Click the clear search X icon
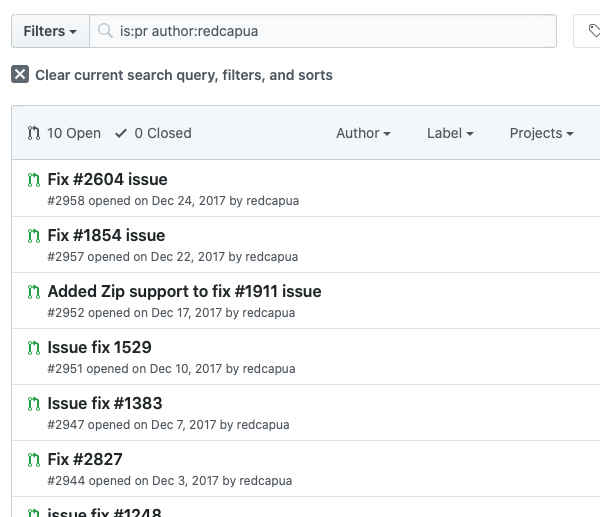The image size is (600, 517). tap(20, 75)
